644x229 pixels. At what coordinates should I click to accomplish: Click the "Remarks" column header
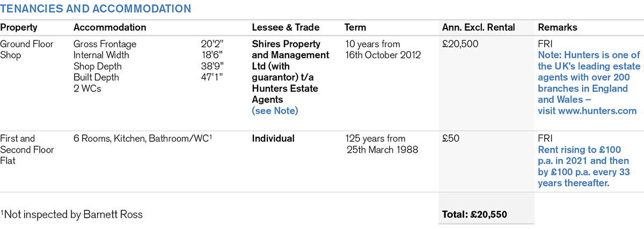(x=558, y=27)
